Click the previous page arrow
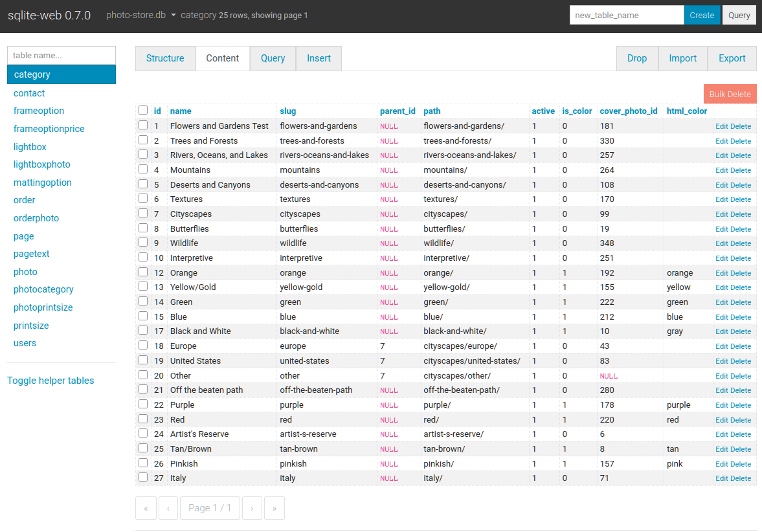 coord(168,508)
